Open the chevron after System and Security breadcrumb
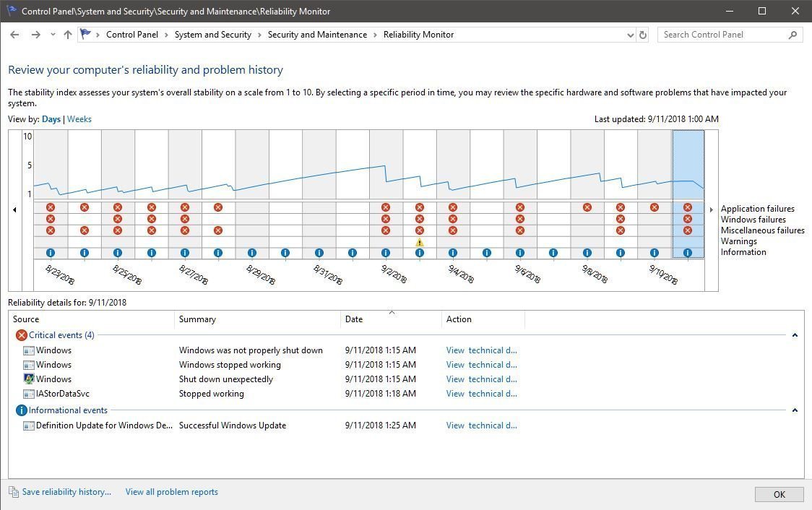 tap(259, 35)
